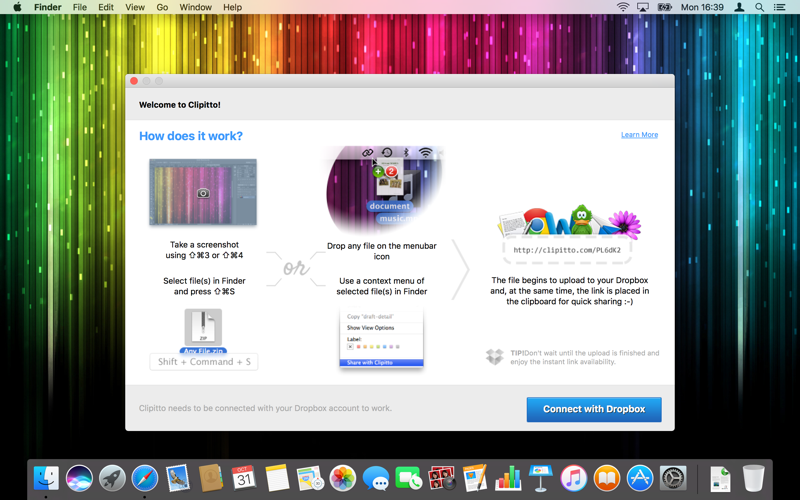Click the "Take a screenshot" instruction text

click(x=204, y=250)
